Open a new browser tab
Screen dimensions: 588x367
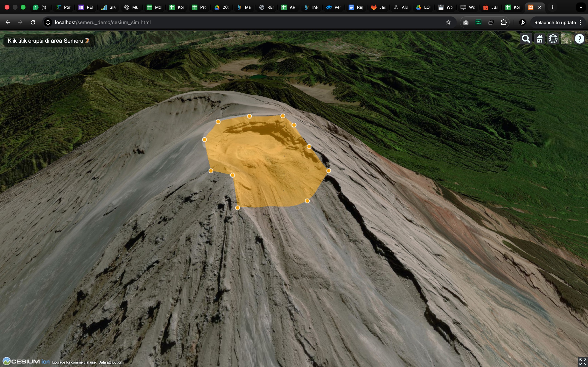click(x=552, y=7)
